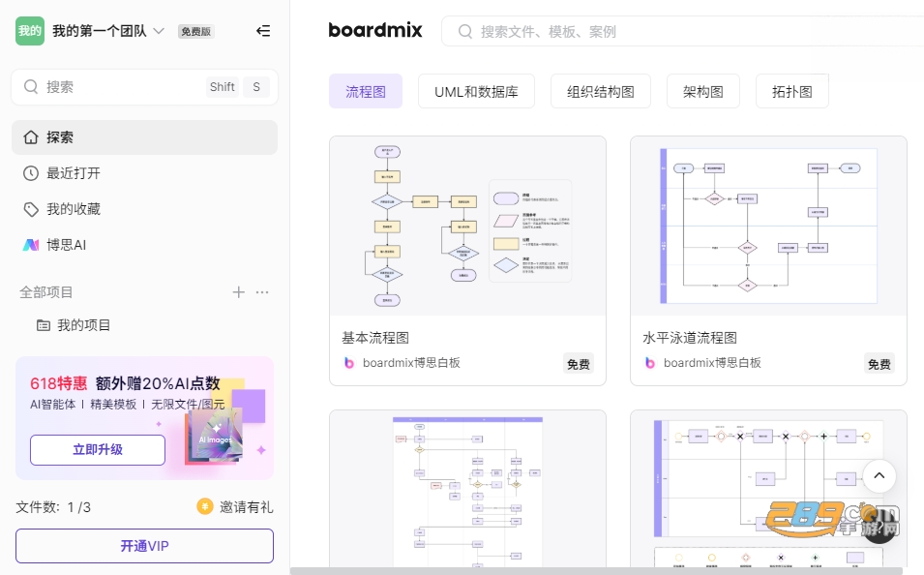
Task: Click boardmix博思白板 author under 水平泳道流程图
Action: (x=712, y=363)
